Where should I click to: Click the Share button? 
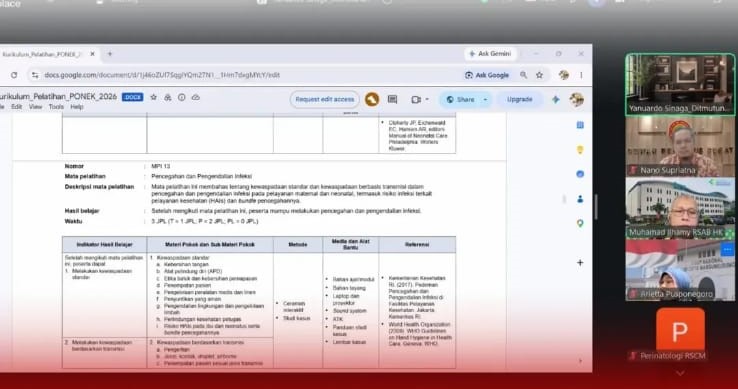point(460,99)
